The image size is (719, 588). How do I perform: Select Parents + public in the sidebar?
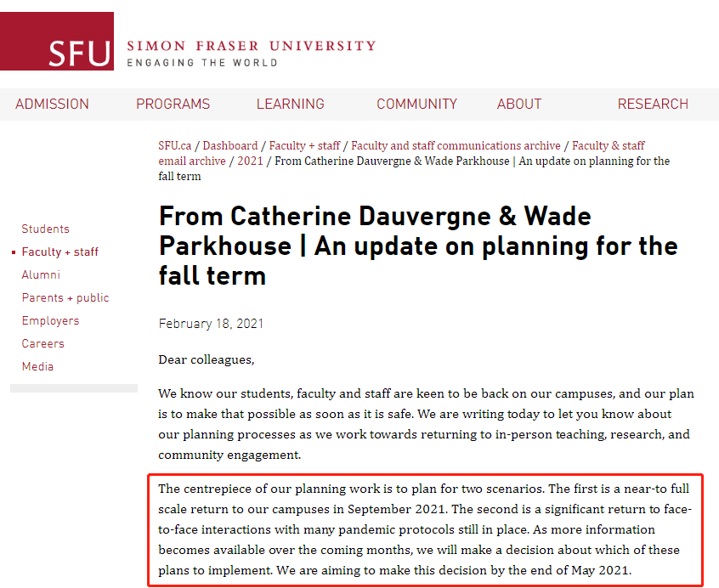pos(65,297)
